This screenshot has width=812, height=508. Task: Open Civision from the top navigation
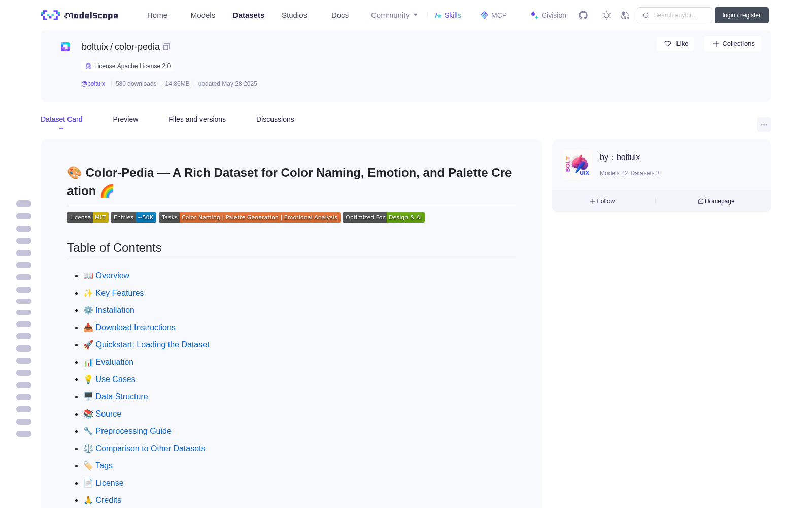548,15
